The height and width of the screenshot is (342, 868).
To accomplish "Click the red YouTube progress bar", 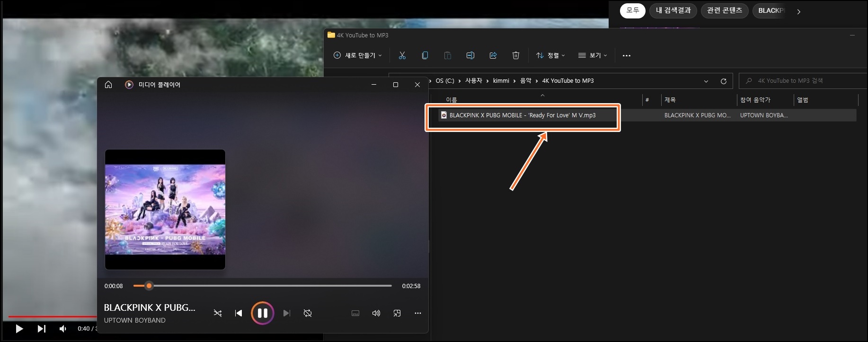I will (53, 316).
